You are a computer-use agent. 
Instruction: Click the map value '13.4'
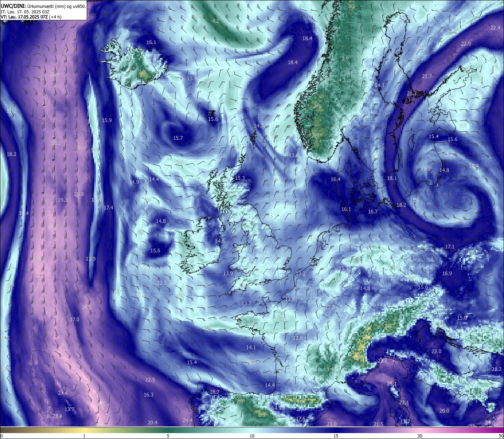tap(192, 78)
